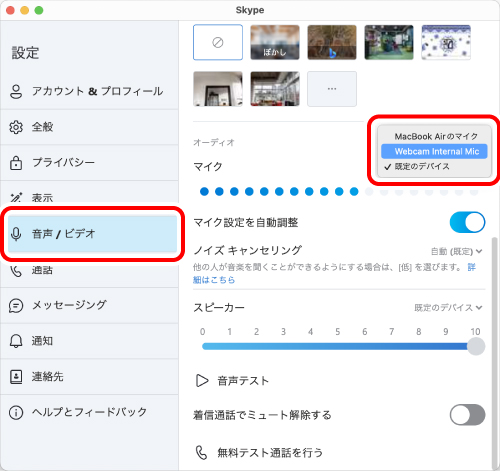Open アカウント & プロフィール settings
This screenshot has height=471, width=500.
[89, 91]
